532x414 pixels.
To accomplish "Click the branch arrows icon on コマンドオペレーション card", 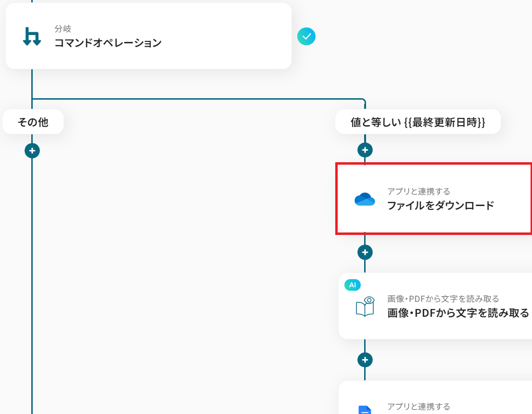I will [32, 37].
